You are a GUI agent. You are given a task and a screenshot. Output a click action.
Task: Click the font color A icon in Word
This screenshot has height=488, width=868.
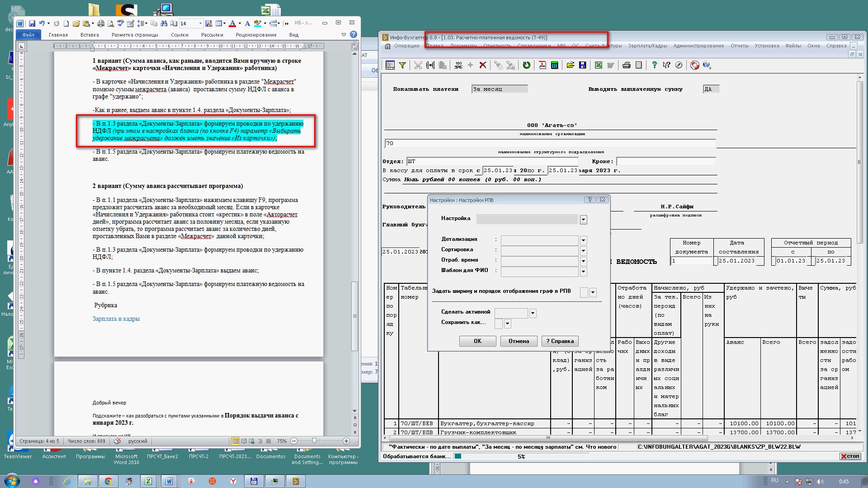click(232, 23)
